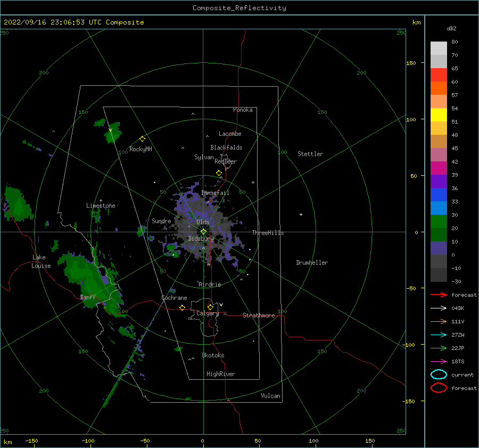
Task: Click the Sundre town label
Action: pos(161,221)
